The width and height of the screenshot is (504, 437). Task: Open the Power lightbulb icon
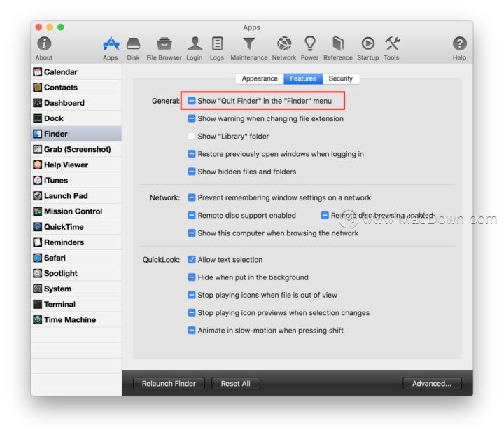(x=310, y=43)
